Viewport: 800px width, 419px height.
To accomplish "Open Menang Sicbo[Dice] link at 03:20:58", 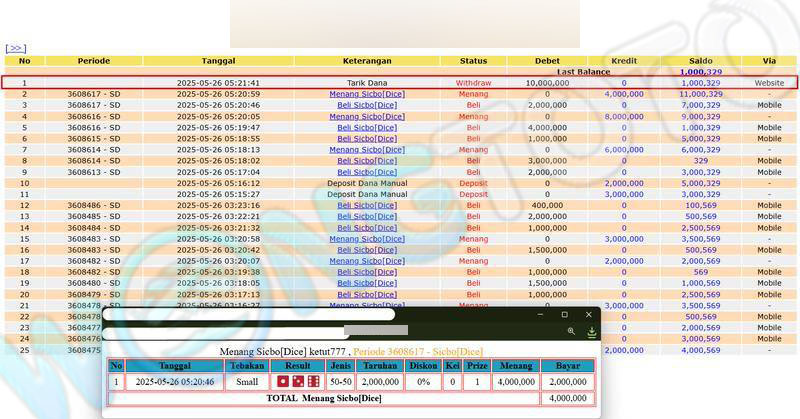I will pyautogui.click(x=366, y=239).
